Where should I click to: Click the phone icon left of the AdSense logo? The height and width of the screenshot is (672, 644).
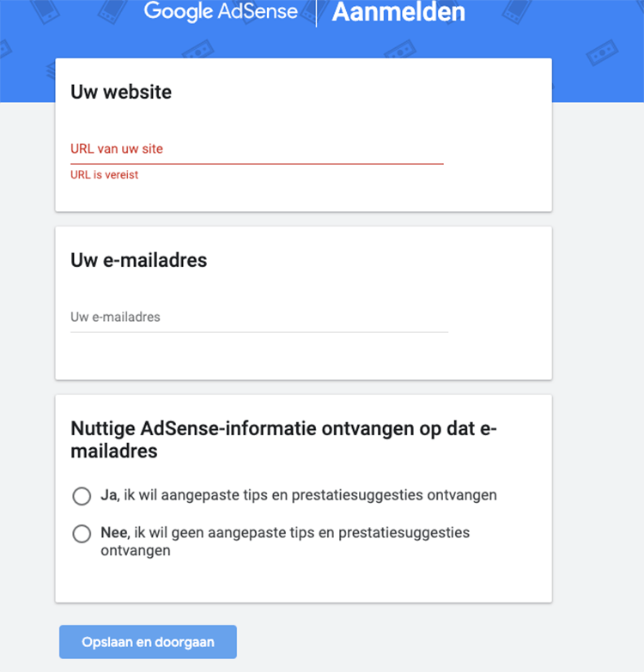[110, 9]
